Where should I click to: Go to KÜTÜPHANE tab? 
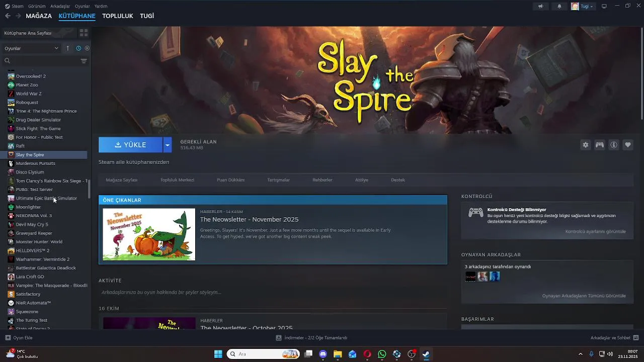[x=77, y=16]
